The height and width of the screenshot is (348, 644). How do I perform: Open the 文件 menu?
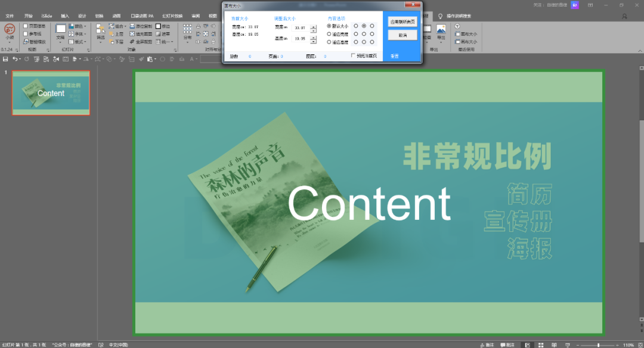click(x=10, y=16)
